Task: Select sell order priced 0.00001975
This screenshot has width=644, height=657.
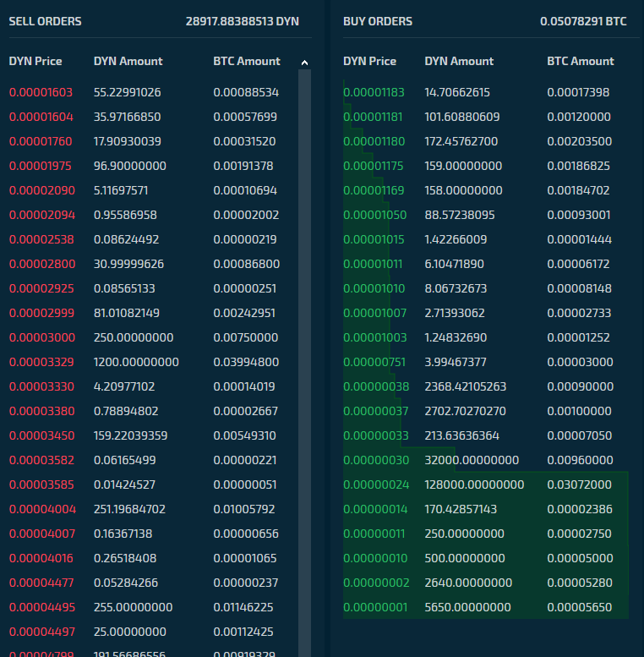Action: coord(154,166)
